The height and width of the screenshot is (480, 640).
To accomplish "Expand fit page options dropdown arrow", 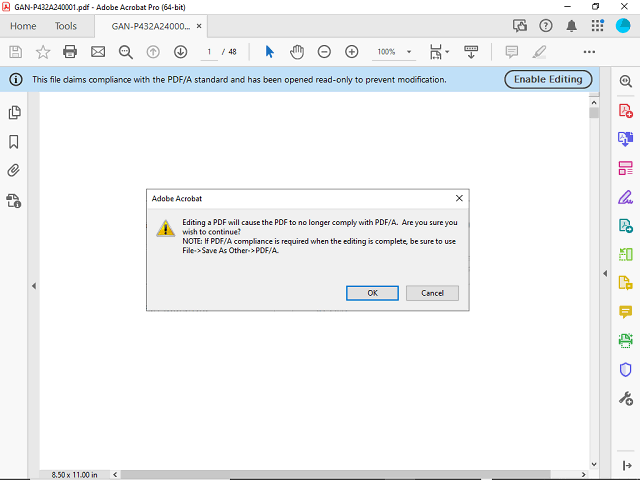I will point(447,52).
